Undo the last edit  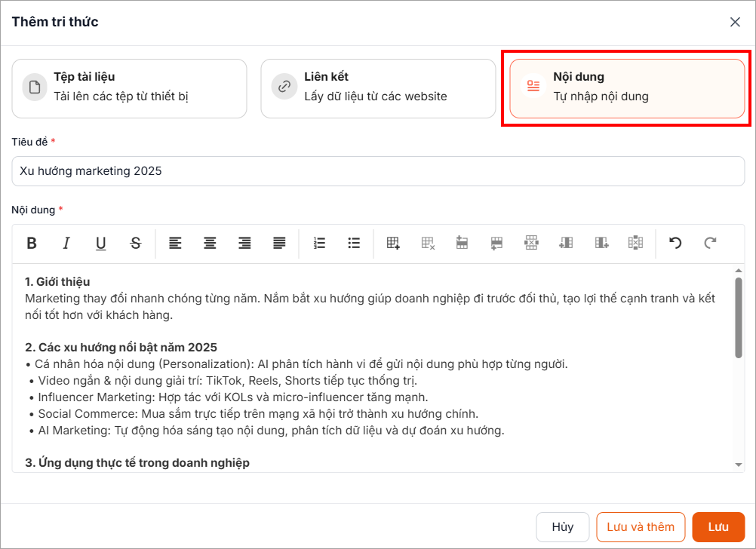[675, 243]
